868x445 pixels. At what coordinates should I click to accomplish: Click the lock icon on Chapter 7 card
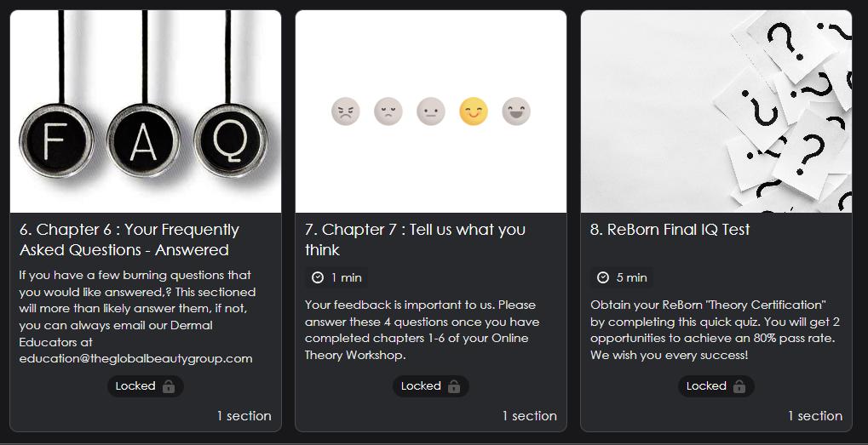[x=454, y=386]
